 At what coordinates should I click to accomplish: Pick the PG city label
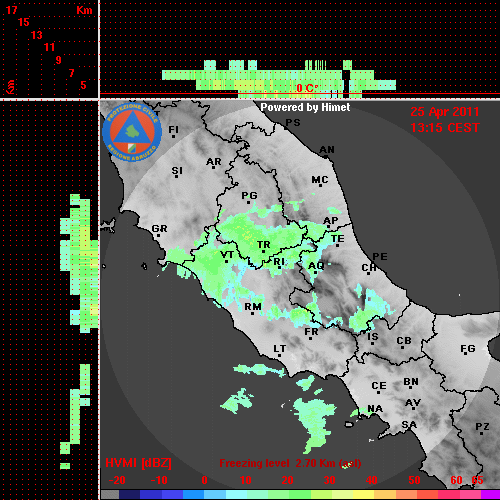pos(249,195)
